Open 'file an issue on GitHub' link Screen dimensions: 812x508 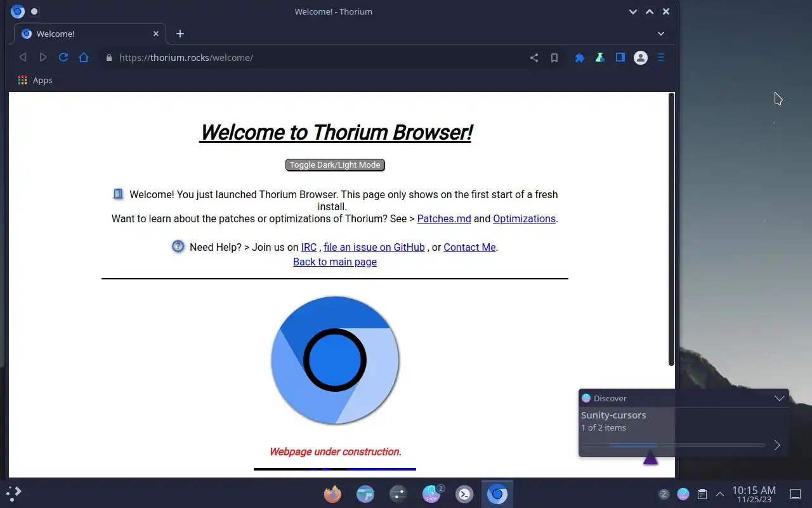click(x=374, y=247)
